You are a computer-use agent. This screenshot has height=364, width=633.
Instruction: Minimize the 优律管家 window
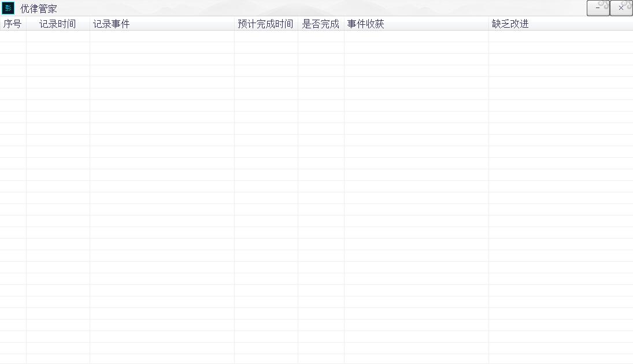coord(598,8)
